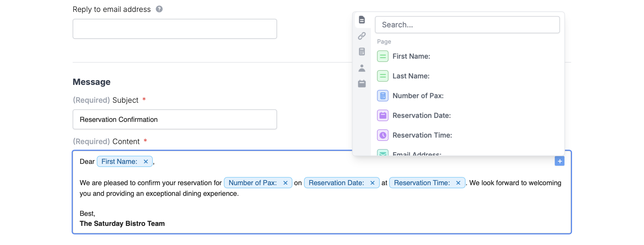Select the link icon in the picker sidebar
Image resolution: width=644 pixels, height=245 pixels.
coord(362,36)
